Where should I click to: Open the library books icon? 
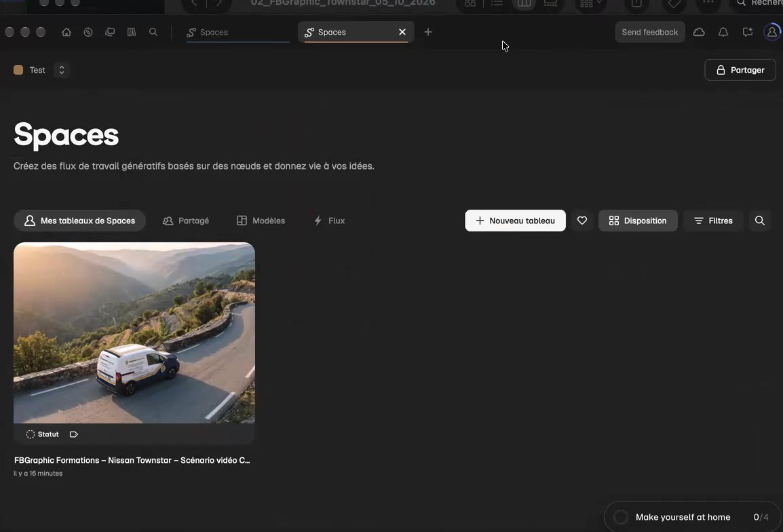[x=132, y=32]
